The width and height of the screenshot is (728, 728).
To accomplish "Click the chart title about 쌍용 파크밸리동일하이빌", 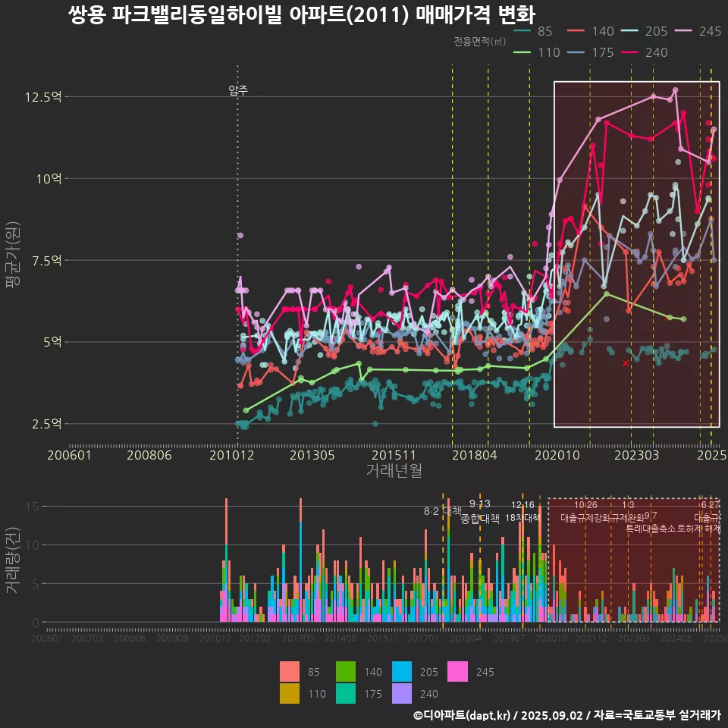I will (x=302, y=14).
